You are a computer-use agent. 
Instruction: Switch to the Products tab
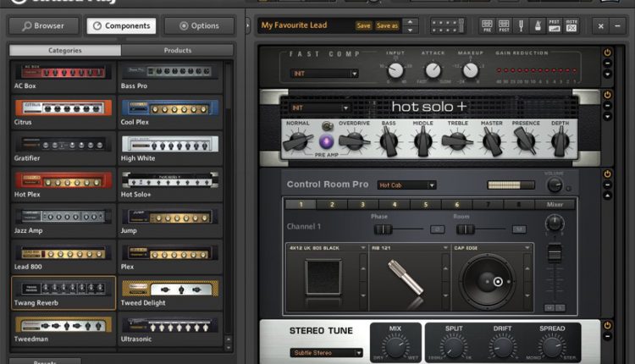coord(177,51)
